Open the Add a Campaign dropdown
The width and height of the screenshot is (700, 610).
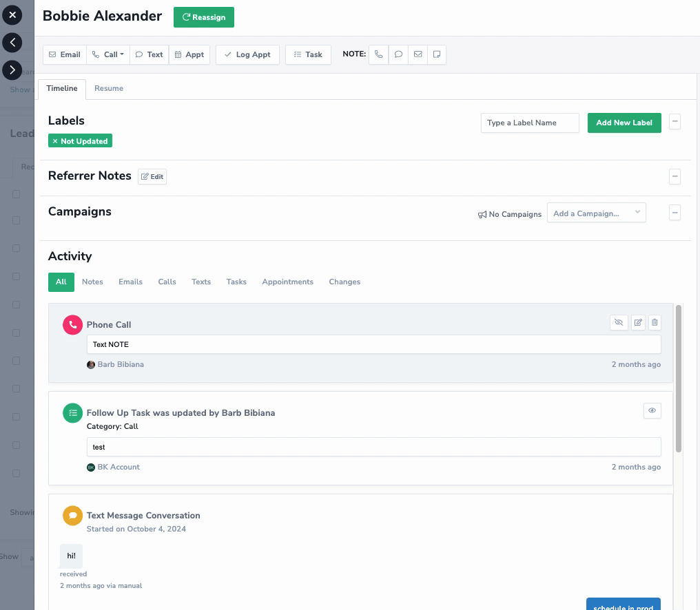[596, 213]
